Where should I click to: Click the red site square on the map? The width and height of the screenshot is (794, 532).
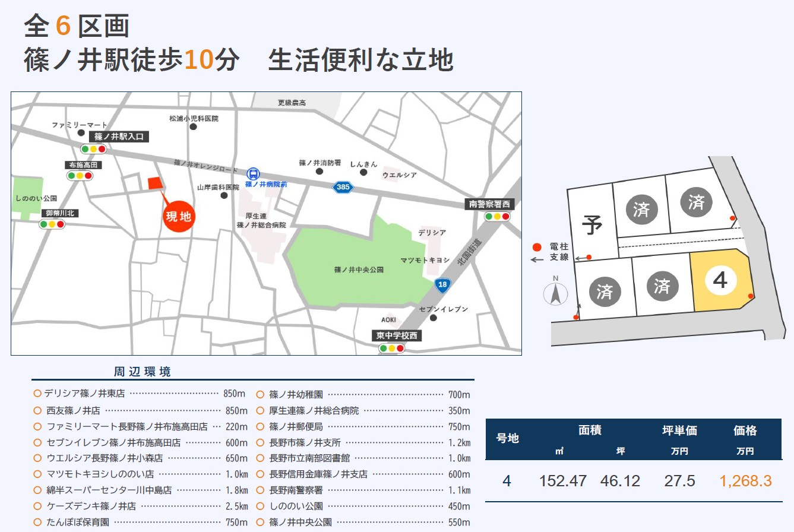click(154, 183)
